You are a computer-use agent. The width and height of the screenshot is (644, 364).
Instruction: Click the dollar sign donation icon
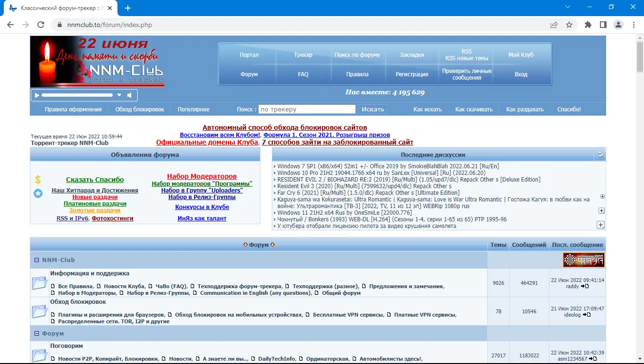(38, 180)
